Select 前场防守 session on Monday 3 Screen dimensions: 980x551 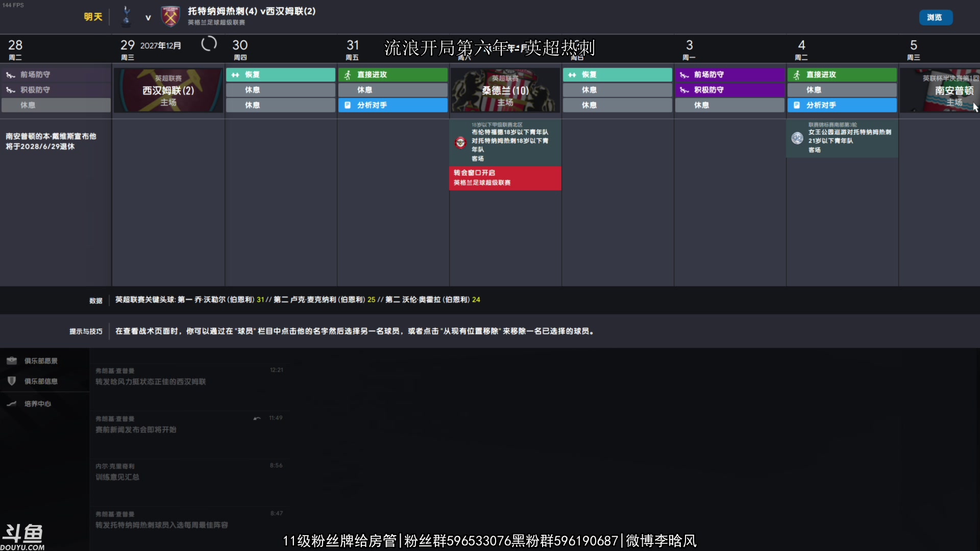(x=730, y=74)
